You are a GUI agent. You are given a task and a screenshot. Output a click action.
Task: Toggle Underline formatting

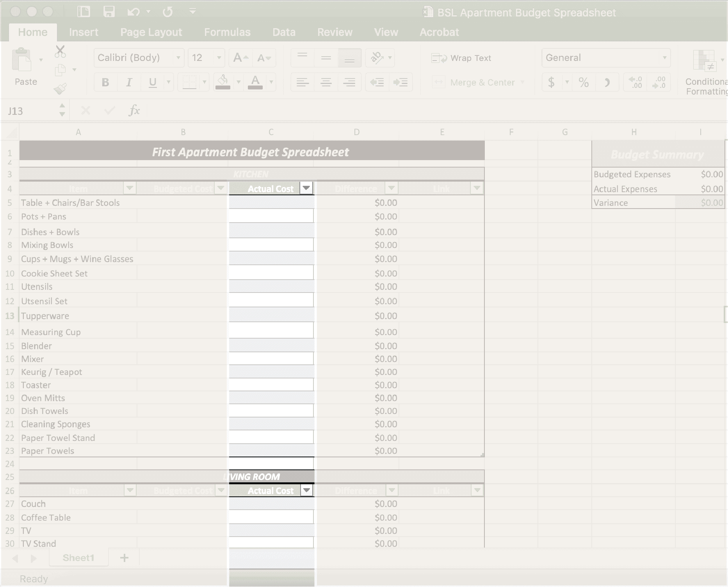[153, 82]
